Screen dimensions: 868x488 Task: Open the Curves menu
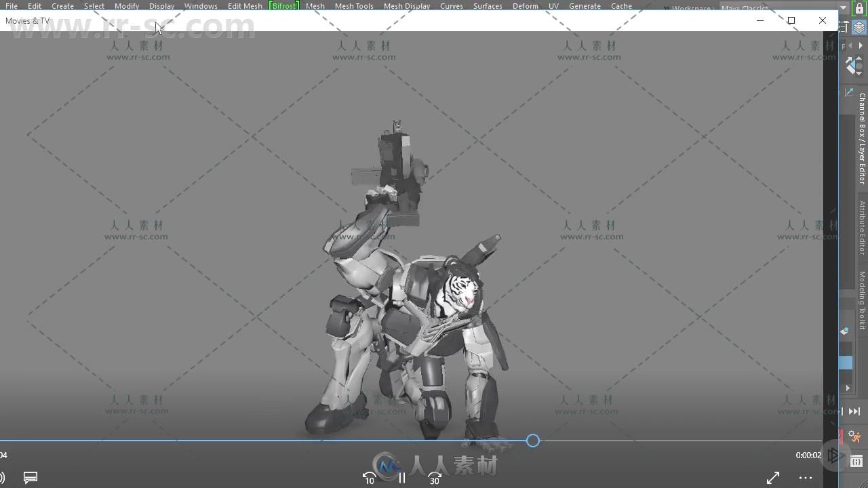452,5
